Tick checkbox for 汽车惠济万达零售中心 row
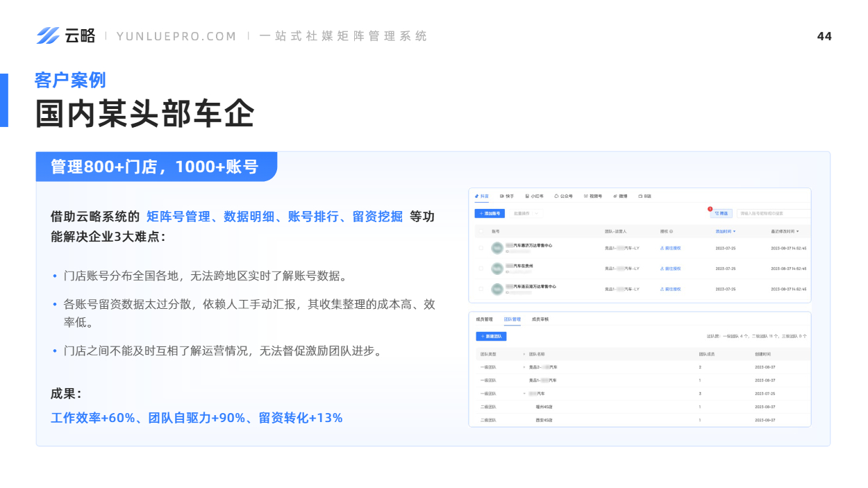This screenshot has width=868, height=488. pos(481,248)
